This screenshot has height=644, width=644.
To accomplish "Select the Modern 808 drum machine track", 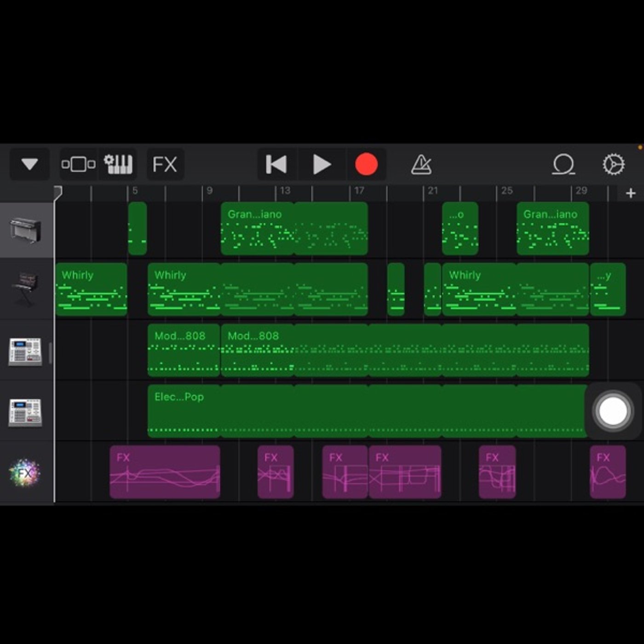I will click(25, 351).
